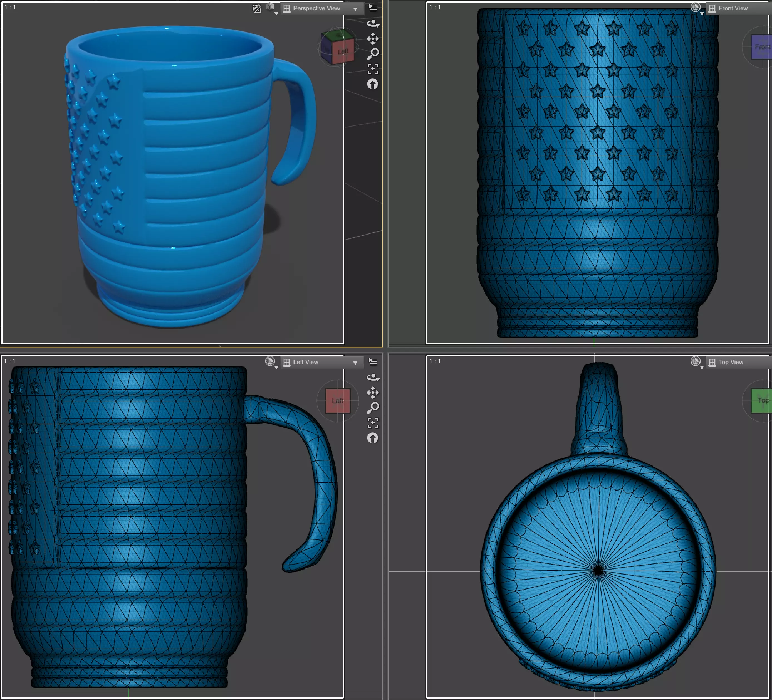Open the Front View camera selector

point(739,8)
